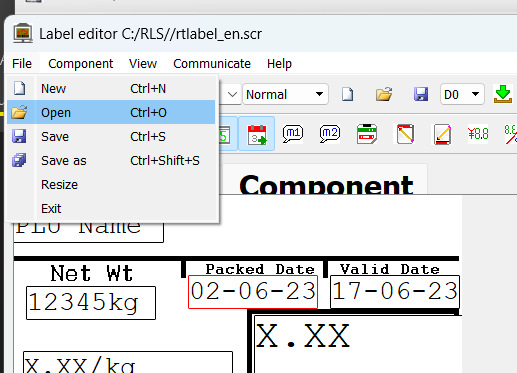Viewport: 517px width, 373px height.
Task: Click Exit in the File menu
Action: click(x=111, y=208)
